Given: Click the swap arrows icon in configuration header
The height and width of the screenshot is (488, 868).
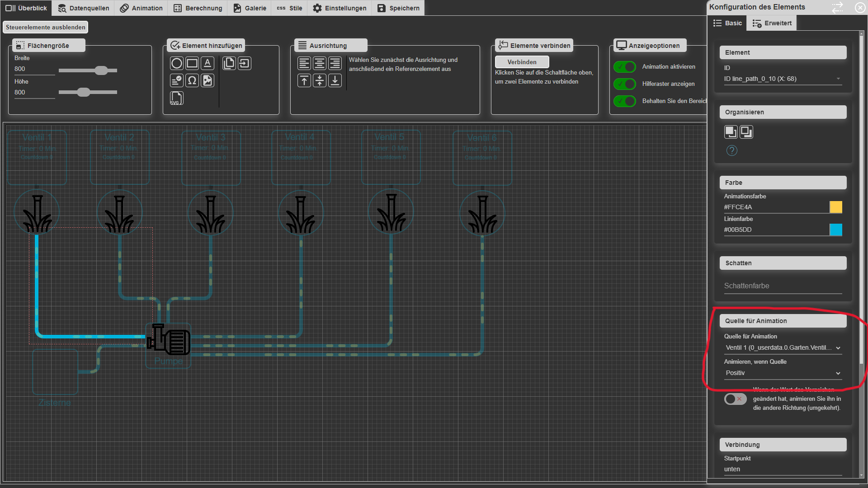Looking at the screenshot, I should click(x=838, y=7).
